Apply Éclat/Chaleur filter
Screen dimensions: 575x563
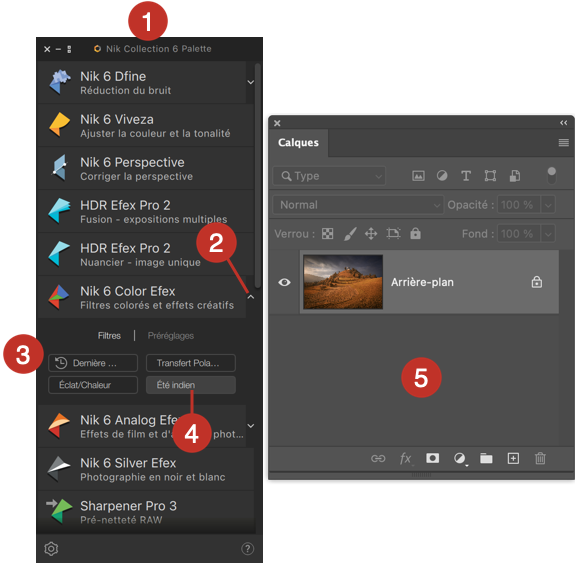(x=93, y=385)
